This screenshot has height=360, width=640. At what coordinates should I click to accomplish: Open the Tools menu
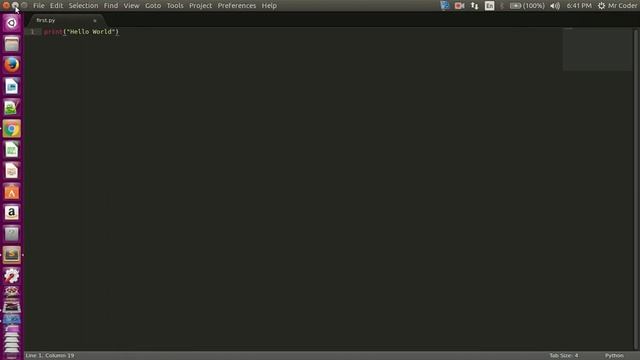point(175,6)
